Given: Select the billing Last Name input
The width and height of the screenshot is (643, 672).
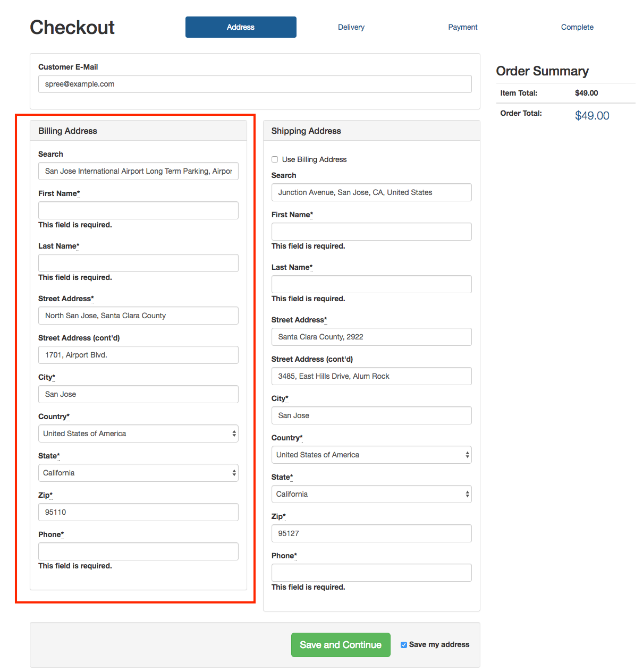Looking at the screenshot, I should point(138,263).
